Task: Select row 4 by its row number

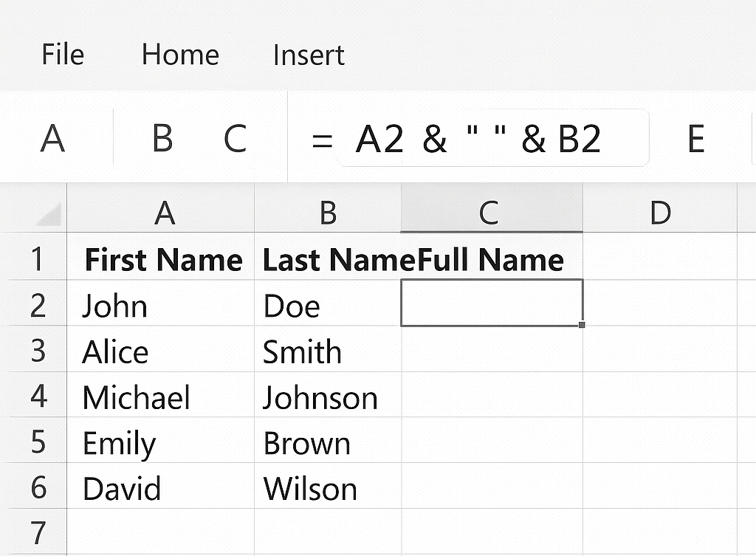Action: coord(38,397)
